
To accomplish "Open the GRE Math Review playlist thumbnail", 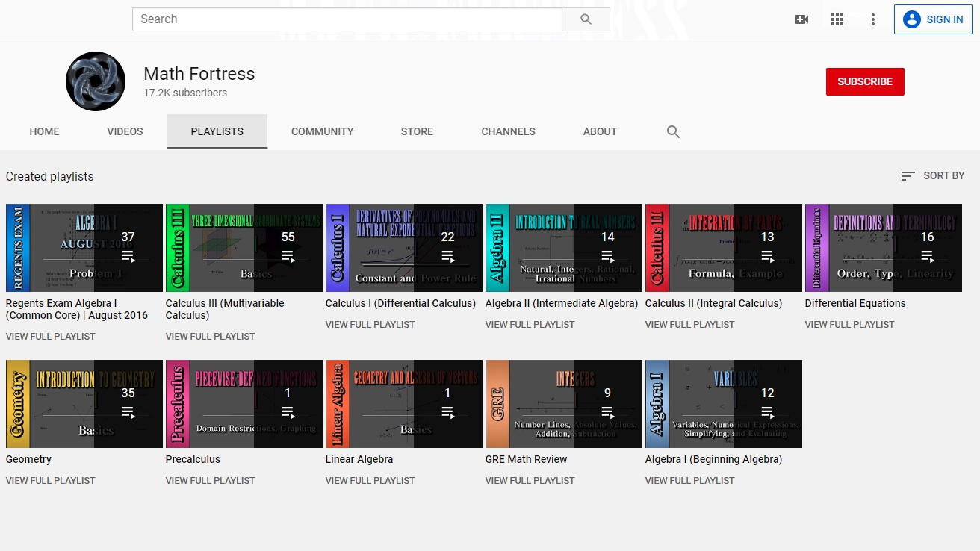I will (x=564, y=404).
